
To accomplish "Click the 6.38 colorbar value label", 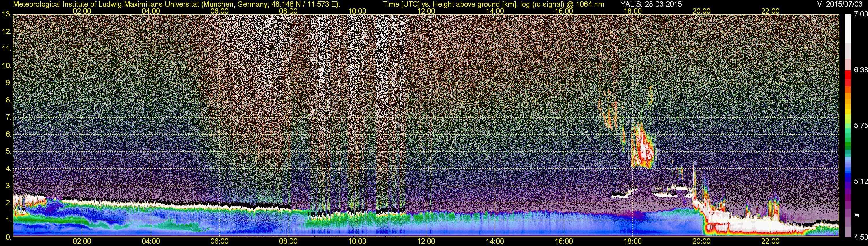I will (860, 70).
